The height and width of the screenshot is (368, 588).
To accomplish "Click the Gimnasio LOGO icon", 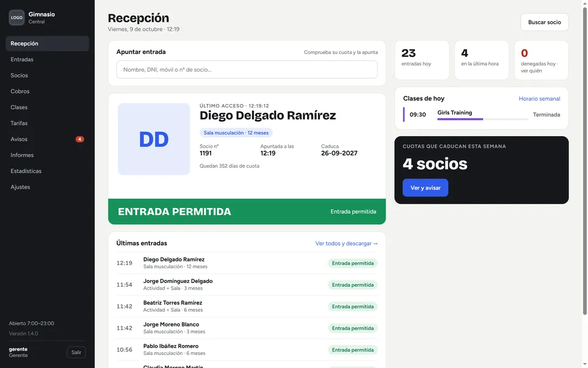I will [16, 17].
